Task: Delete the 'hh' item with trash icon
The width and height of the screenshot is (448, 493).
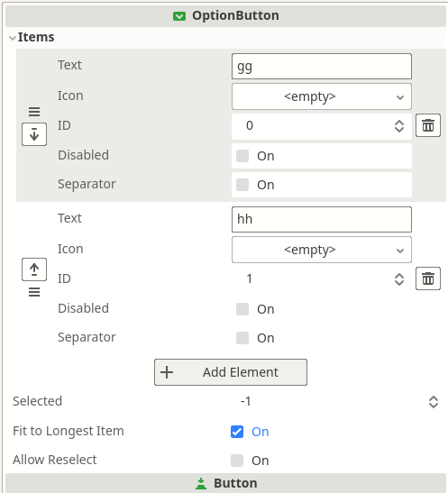Action: (x=428, y=278)
